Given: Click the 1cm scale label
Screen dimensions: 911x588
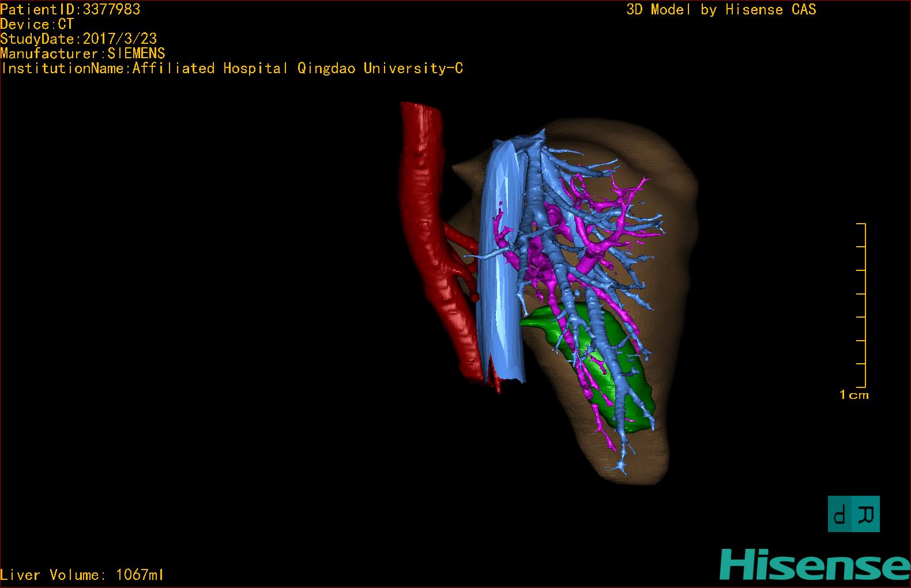Looking at the screenshot, I should point(854,395).
